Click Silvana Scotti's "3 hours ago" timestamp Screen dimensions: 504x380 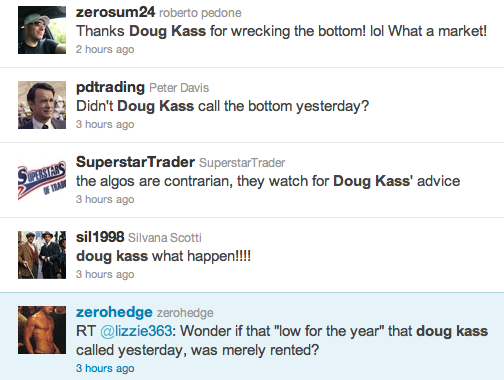105,274
